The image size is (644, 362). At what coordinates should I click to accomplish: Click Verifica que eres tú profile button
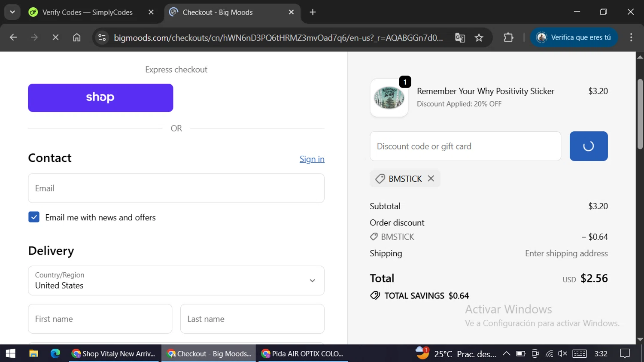(x=574, y=37)
